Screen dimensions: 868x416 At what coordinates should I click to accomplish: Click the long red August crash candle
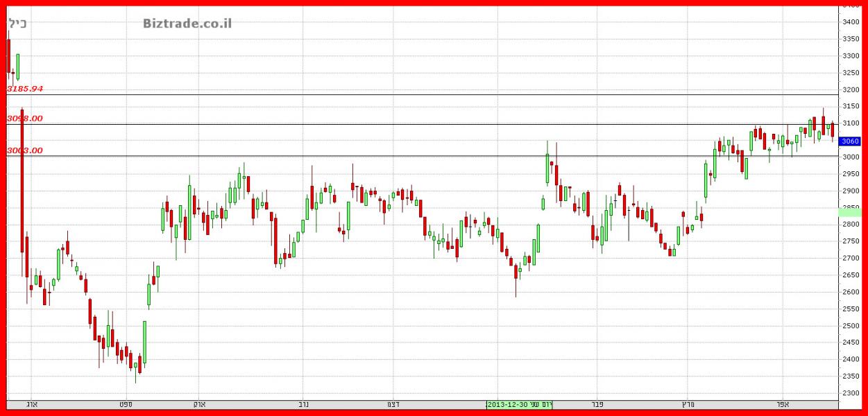22,187
